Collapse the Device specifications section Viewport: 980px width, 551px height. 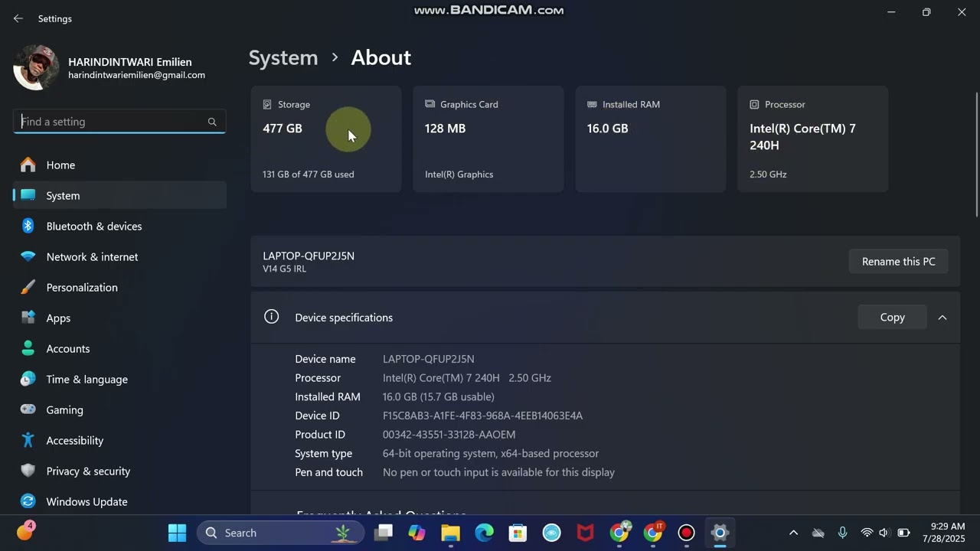coord(942,318)
